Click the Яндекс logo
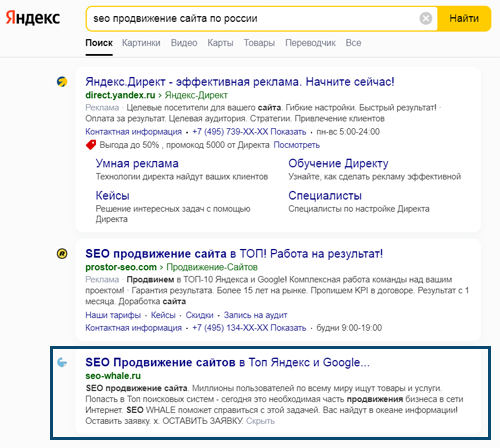 click(33, 18)
